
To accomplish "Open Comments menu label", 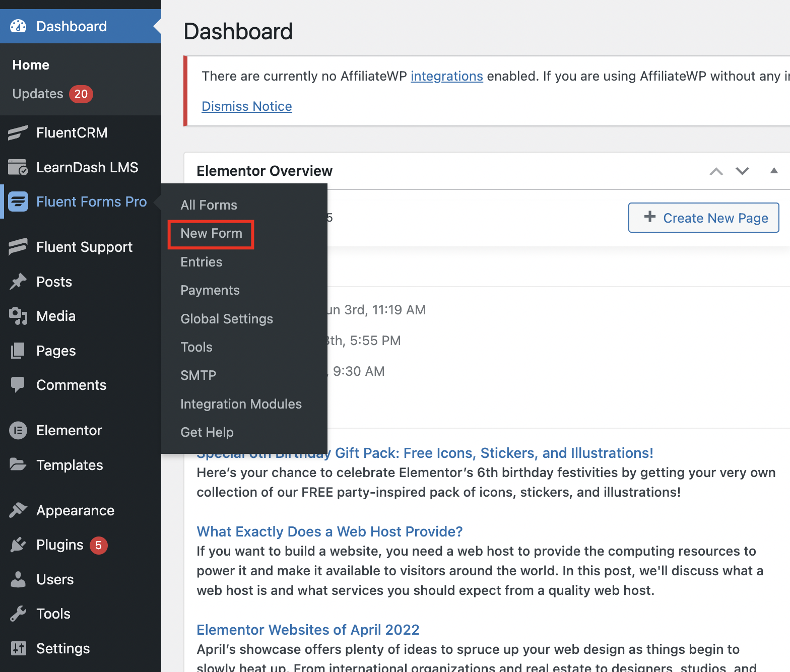I will 71,385.
